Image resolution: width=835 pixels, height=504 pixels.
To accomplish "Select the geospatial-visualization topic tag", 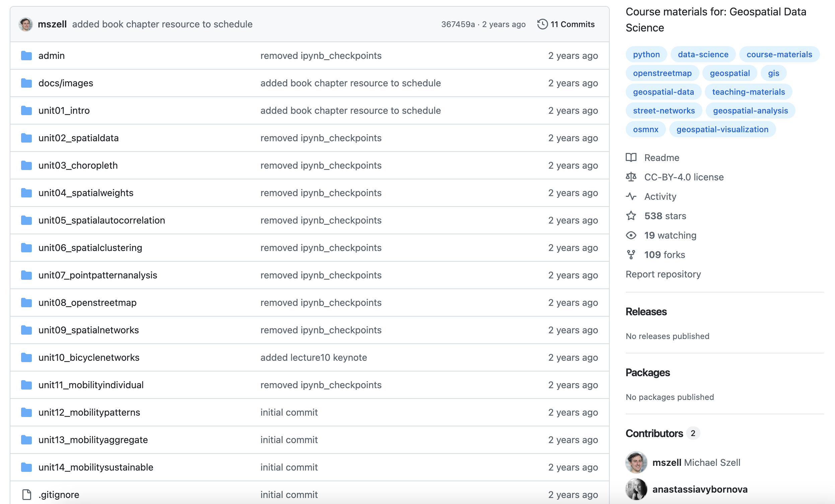I will (722, 130).
